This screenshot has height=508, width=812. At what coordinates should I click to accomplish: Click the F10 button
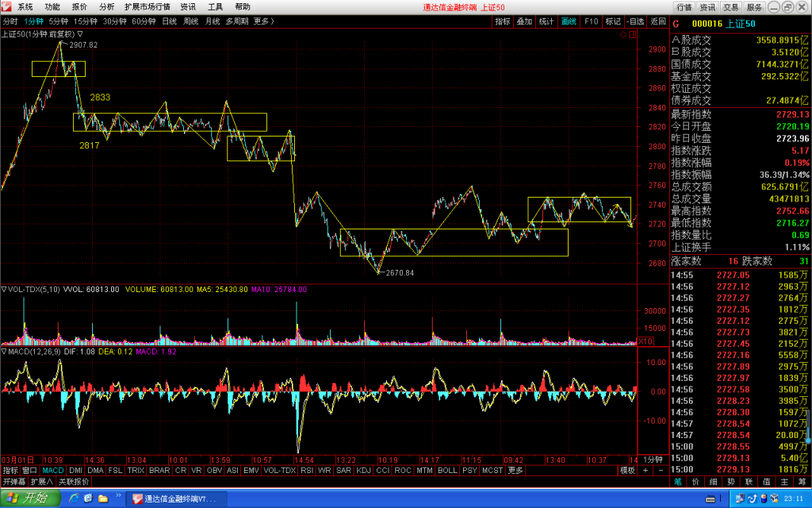pos(591,21)
